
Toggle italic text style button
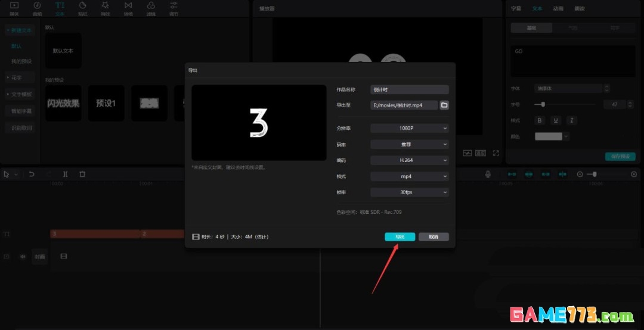point(571,120)
